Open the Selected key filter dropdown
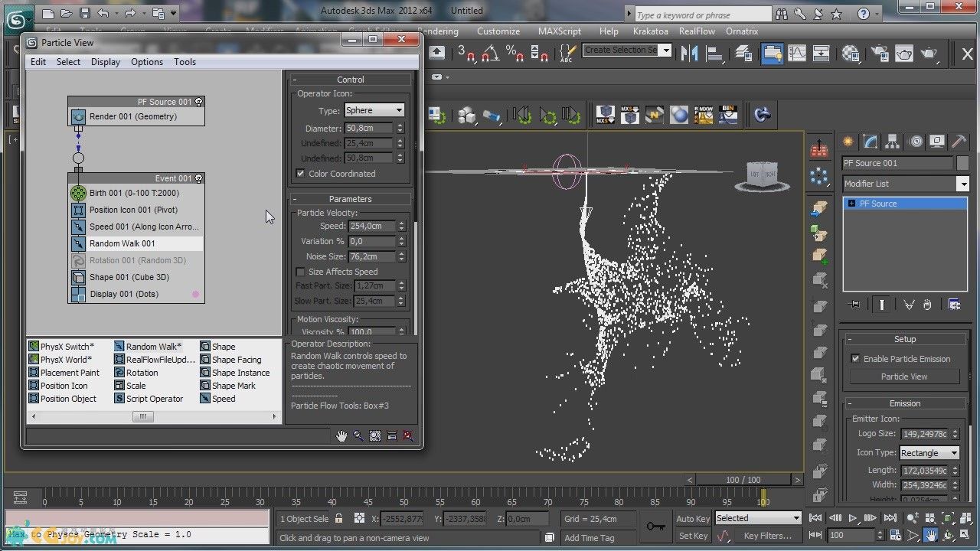This screenshot has height=551, width=980. pos(758,518)
